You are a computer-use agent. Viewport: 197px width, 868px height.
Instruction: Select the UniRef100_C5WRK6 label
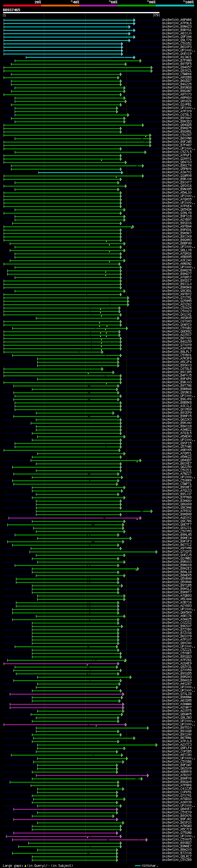click(x=177, y=74)
